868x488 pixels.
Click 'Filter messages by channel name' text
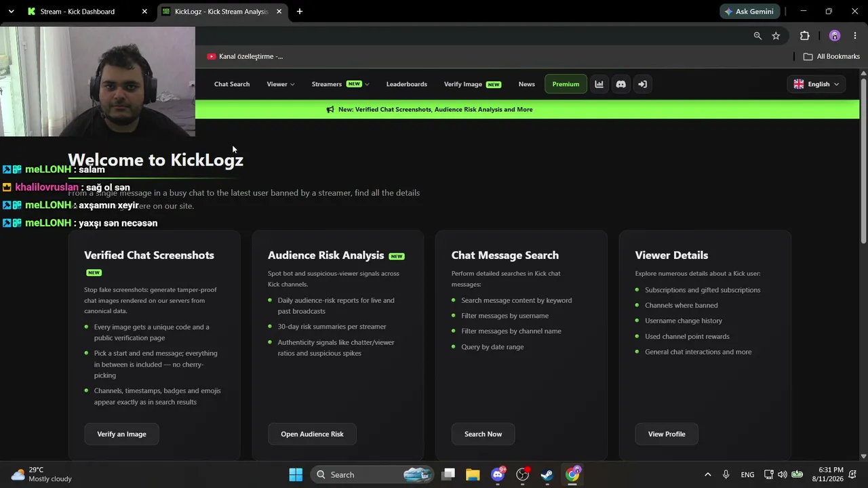click(511, 331)
